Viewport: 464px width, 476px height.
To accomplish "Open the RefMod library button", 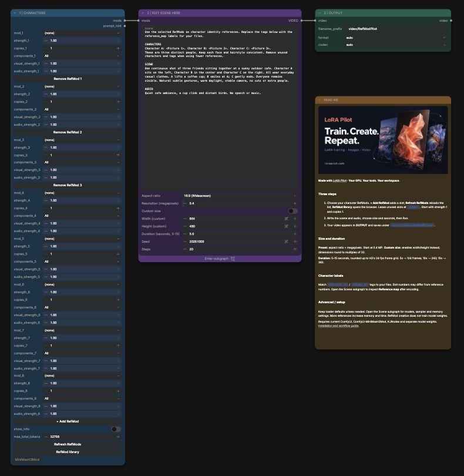I will coord(68,452).
